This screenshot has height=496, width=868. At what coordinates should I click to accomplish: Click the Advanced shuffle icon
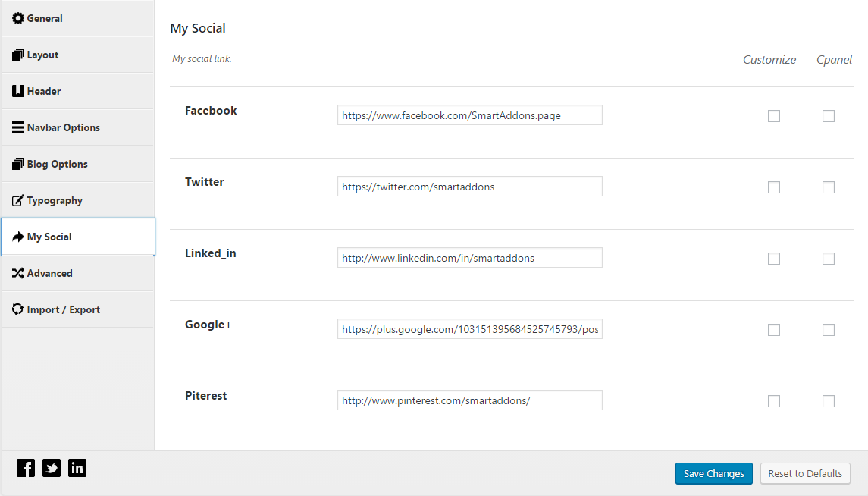(18, 273)
